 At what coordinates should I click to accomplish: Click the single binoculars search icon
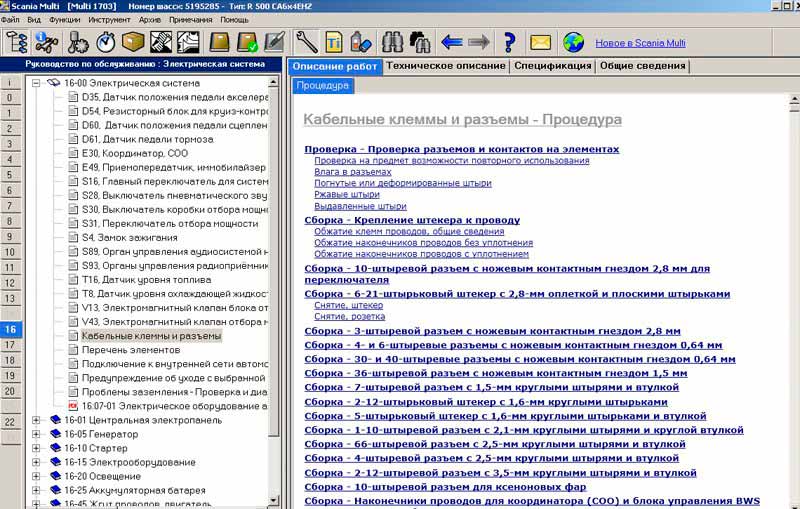[392, 42]
